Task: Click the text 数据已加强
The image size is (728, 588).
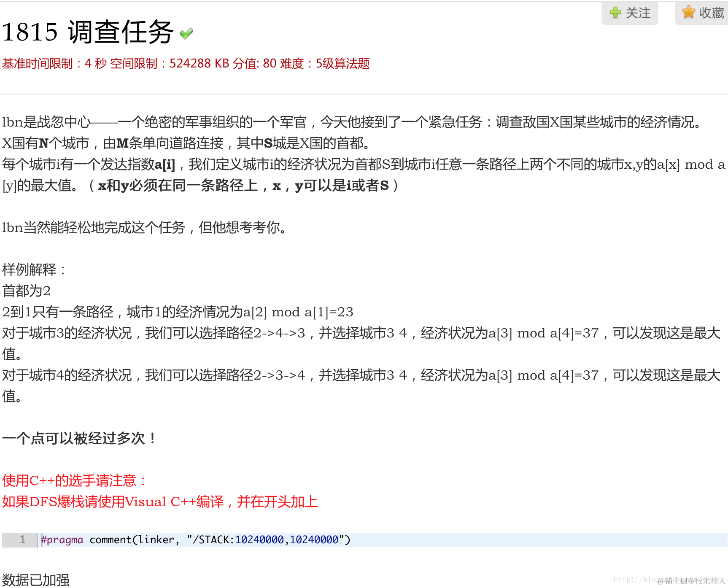Action: [36, 580]
